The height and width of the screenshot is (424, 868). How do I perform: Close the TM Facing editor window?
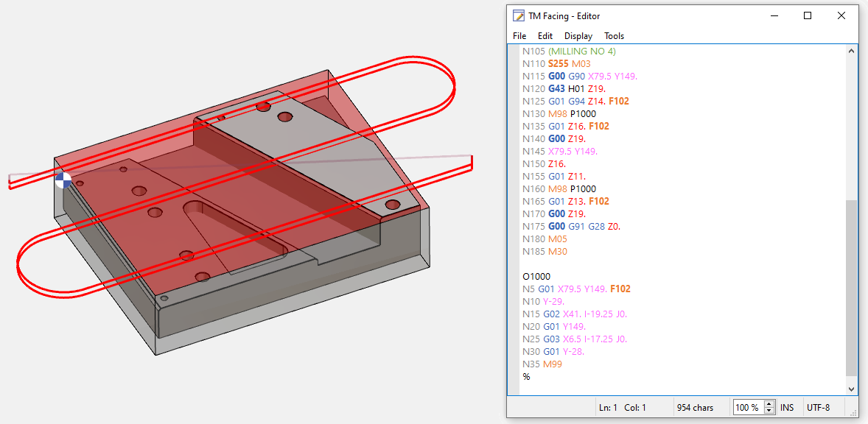(841, 15)
